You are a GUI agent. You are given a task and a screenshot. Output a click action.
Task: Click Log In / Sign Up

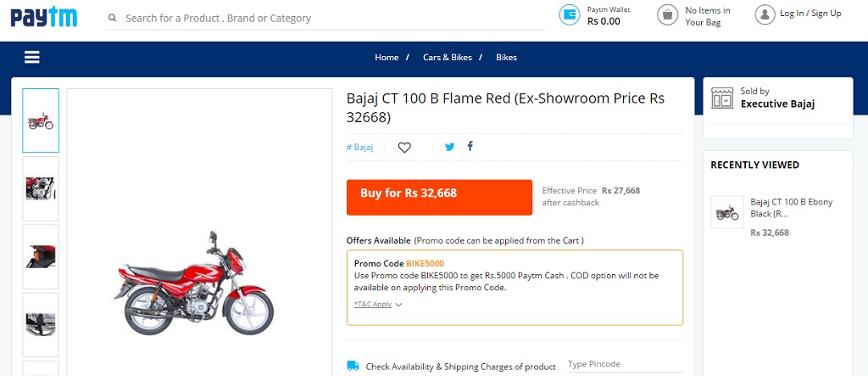[810, 14]
